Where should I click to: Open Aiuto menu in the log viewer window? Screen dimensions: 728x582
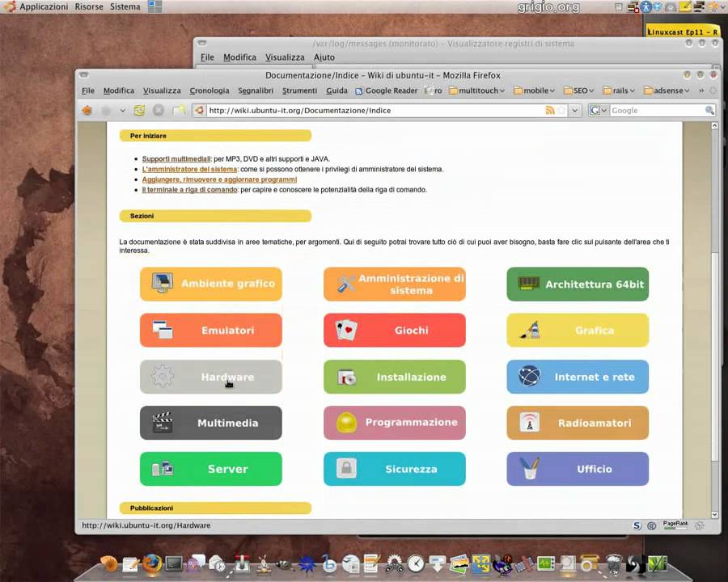pos(324,57)
